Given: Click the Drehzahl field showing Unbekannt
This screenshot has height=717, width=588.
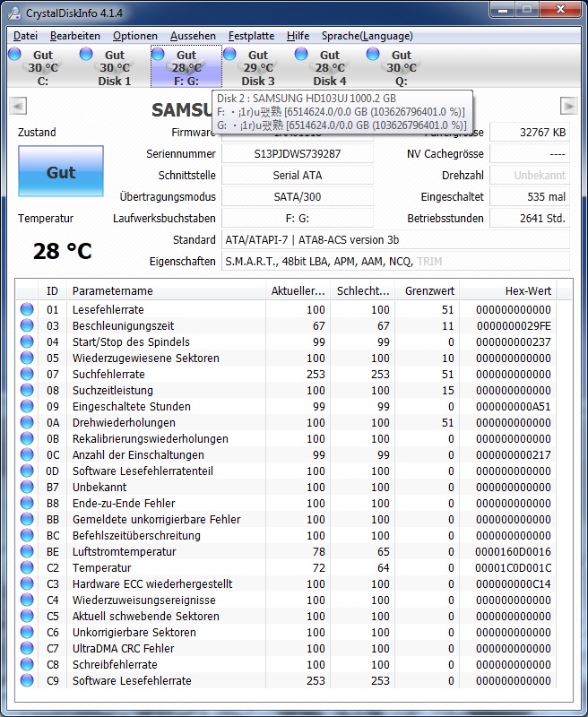Looking at the screenshot, I should click(x=530, y=175).
